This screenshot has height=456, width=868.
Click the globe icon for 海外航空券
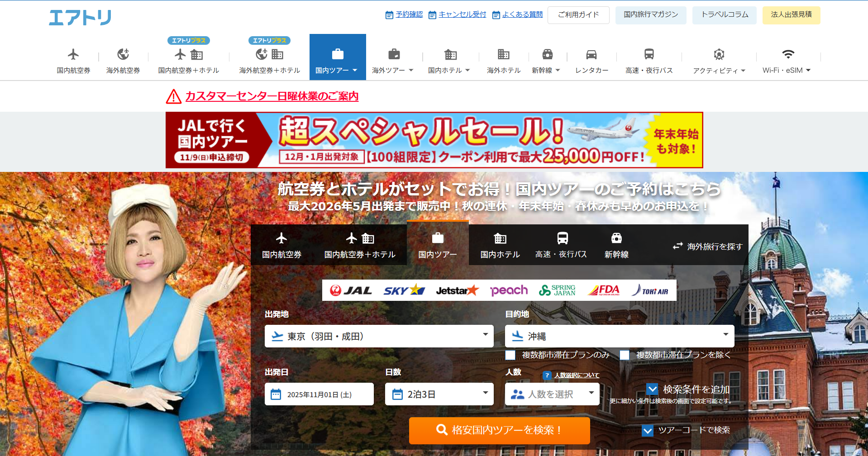tap(123, 55)
